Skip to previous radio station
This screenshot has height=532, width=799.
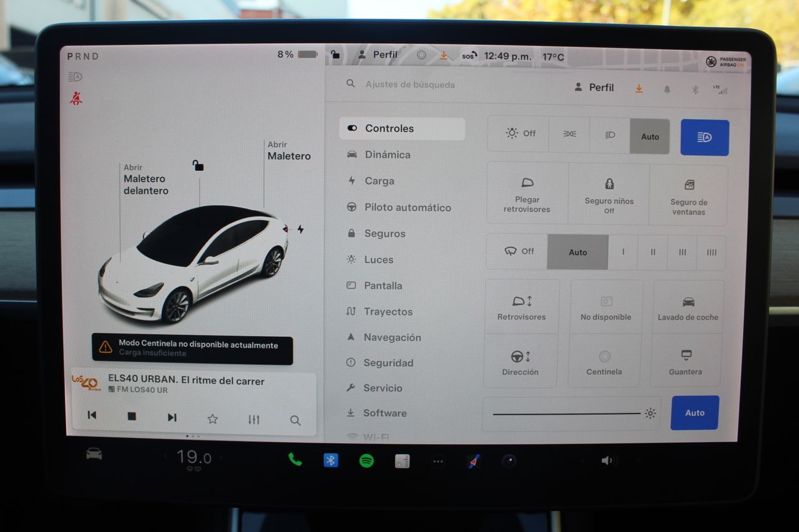point(92,415)
